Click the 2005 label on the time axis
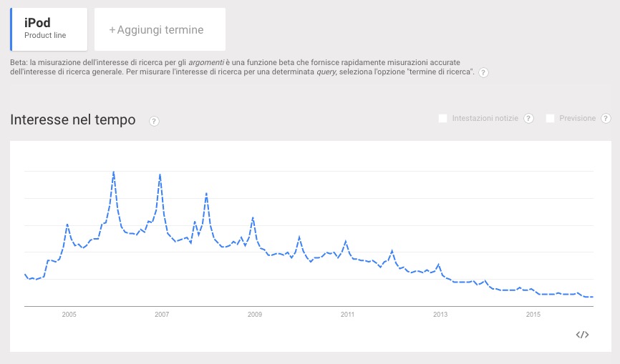This screenshot has width=620, height=364. [69, 314]
